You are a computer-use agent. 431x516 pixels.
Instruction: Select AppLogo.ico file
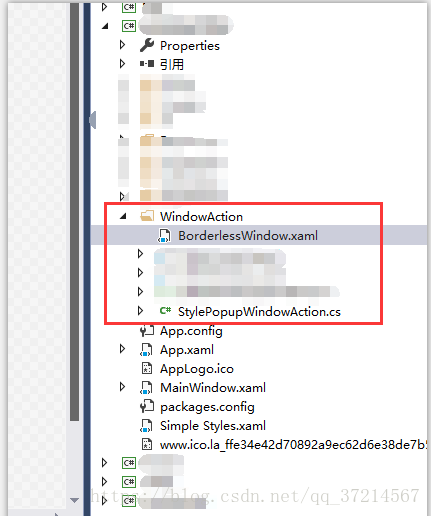197,369
